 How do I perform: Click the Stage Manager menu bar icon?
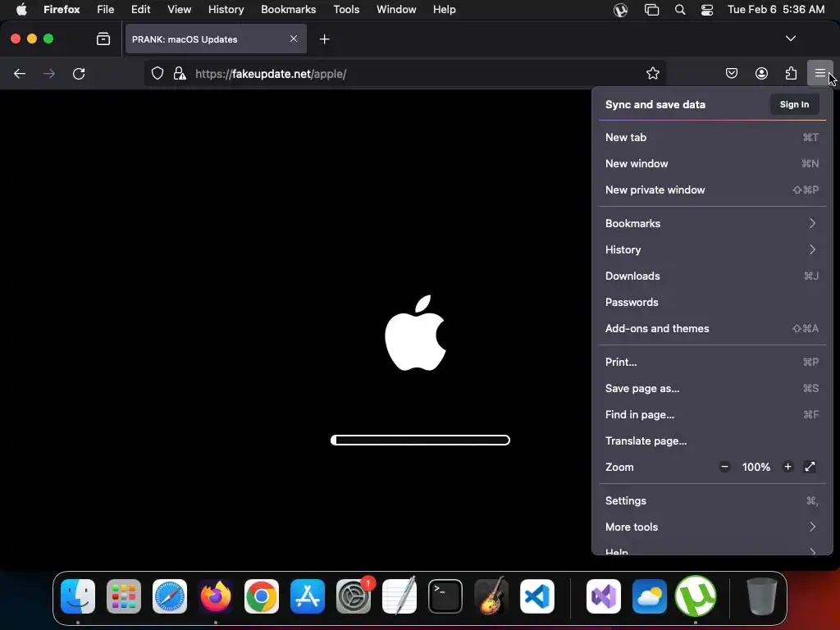(651, 10)
